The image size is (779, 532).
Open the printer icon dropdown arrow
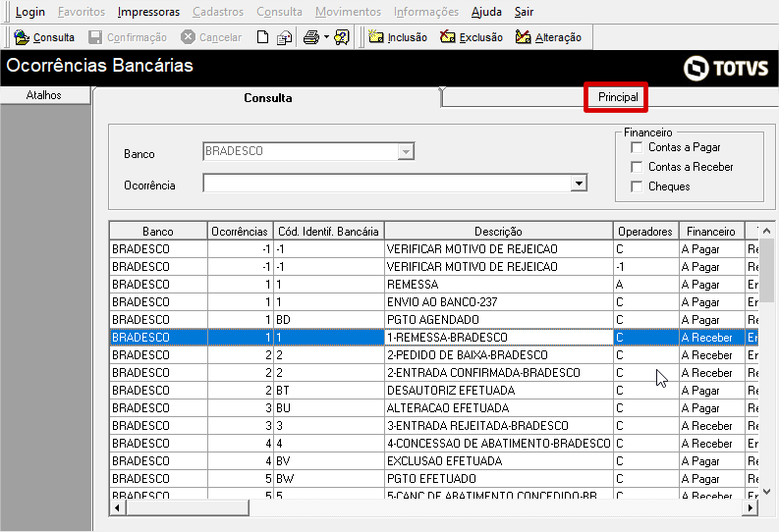coord(326,37)
